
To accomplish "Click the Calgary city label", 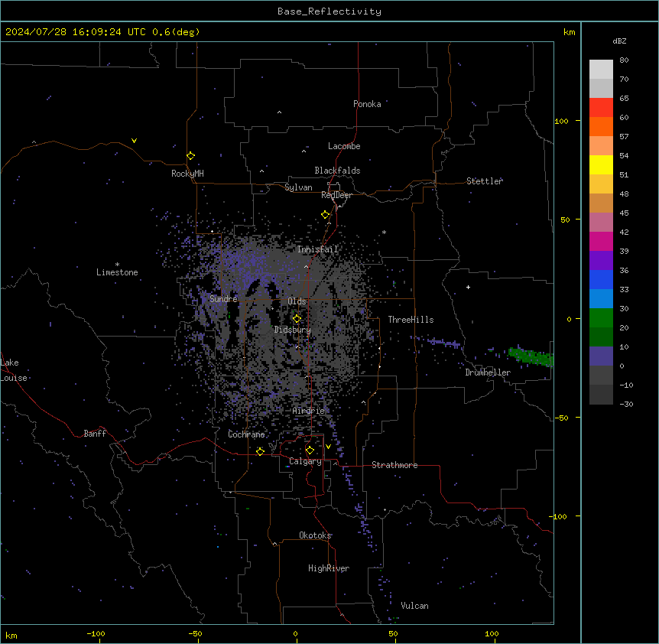I will (x=305, y=461).
